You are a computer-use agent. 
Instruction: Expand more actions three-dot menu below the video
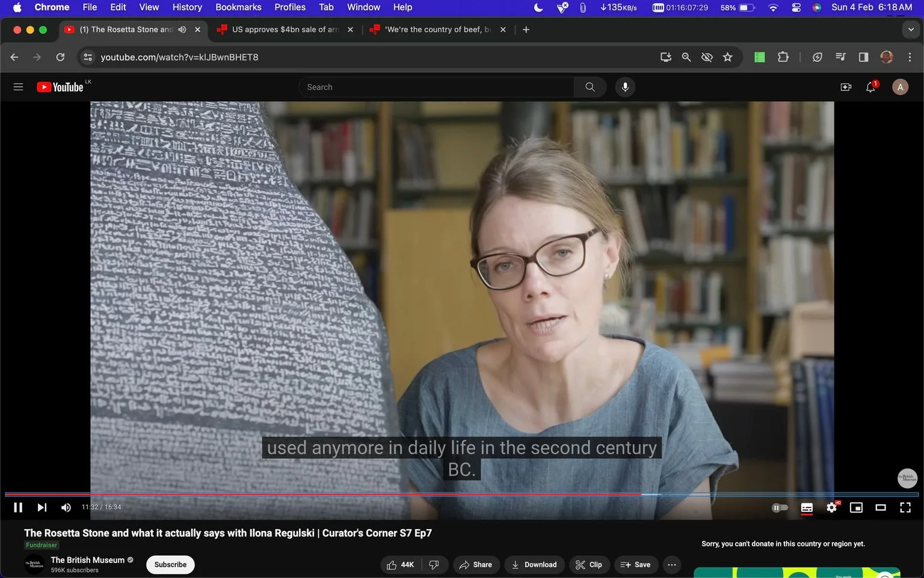(x=672, y=565)
